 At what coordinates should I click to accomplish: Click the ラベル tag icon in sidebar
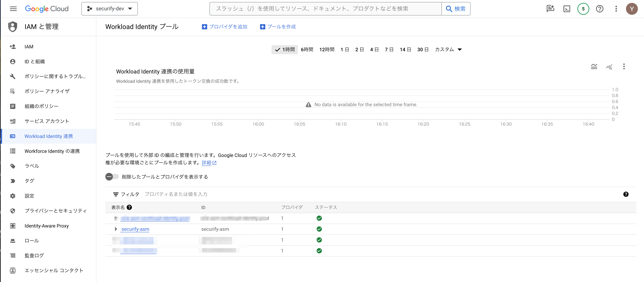(13, 166)
